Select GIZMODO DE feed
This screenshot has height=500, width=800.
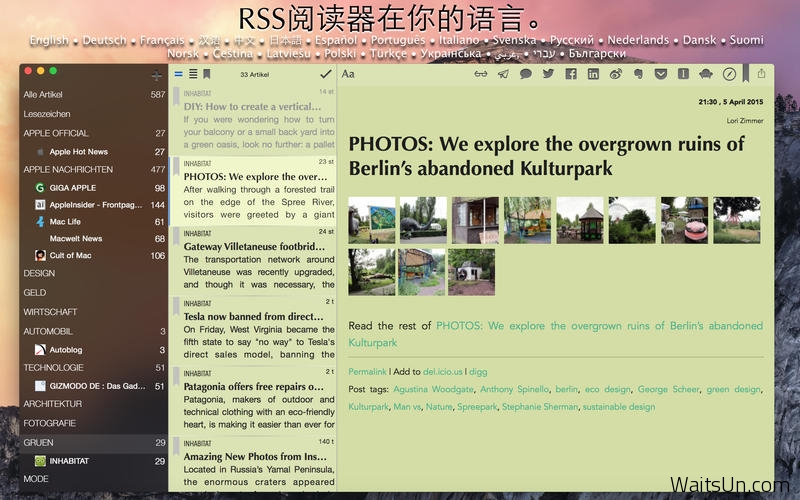point(94,386)
